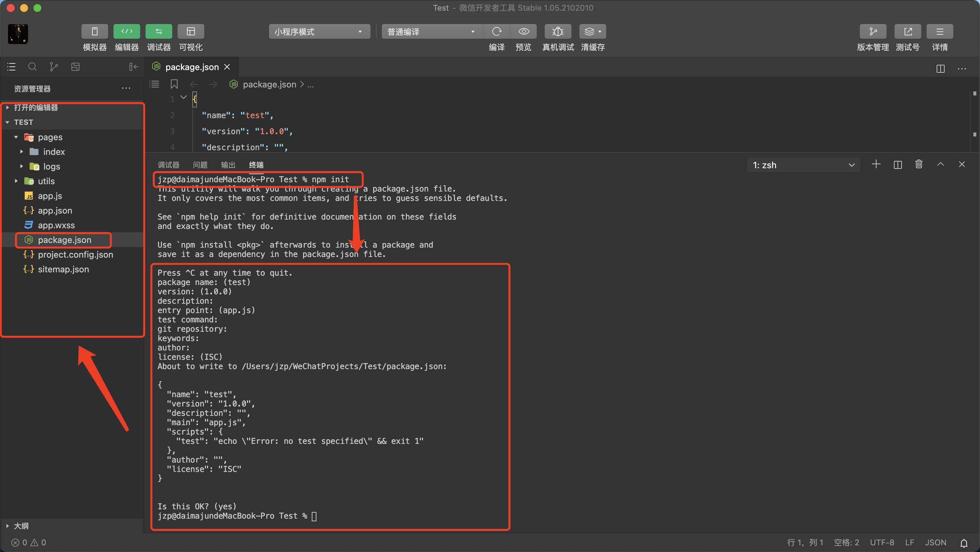The height and width of the screenshot is (552, 980).
Task: Expand the 打开的编辑器 section
Action: (72, 108)
